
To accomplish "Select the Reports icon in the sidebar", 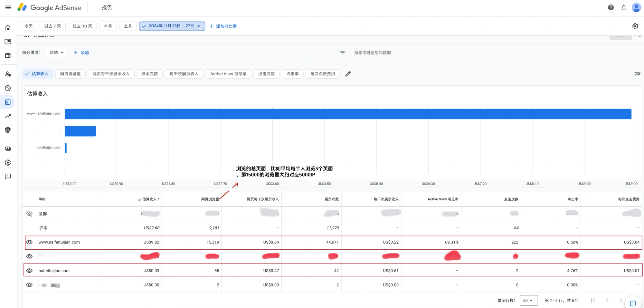I will click(x=8, y=102).
